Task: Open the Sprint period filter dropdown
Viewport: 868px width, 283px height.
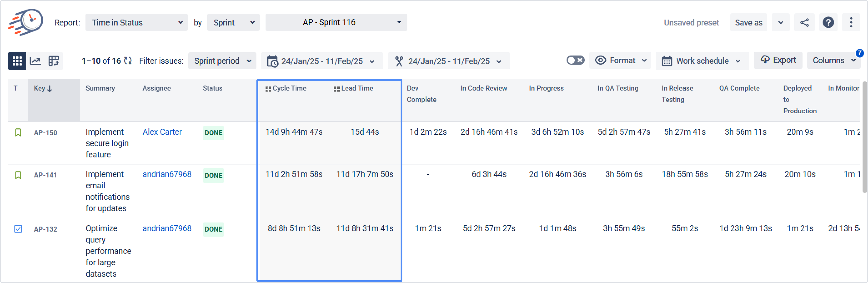Action: pyautogui.click(x=222, y=61)
